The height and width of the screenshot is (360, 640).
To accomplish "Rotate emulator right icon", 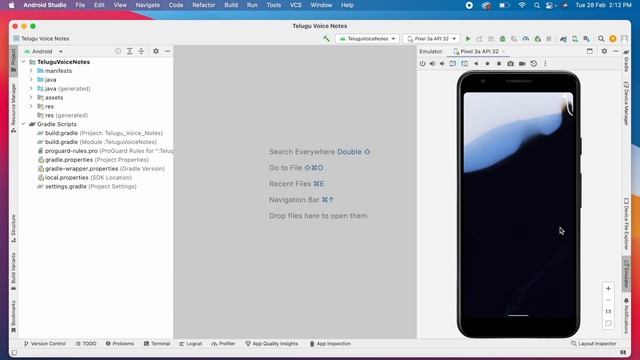I will (464, 64).
